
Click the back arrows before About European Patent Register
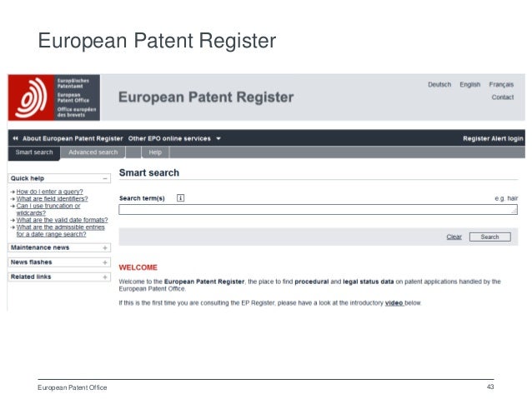point(15,138)
